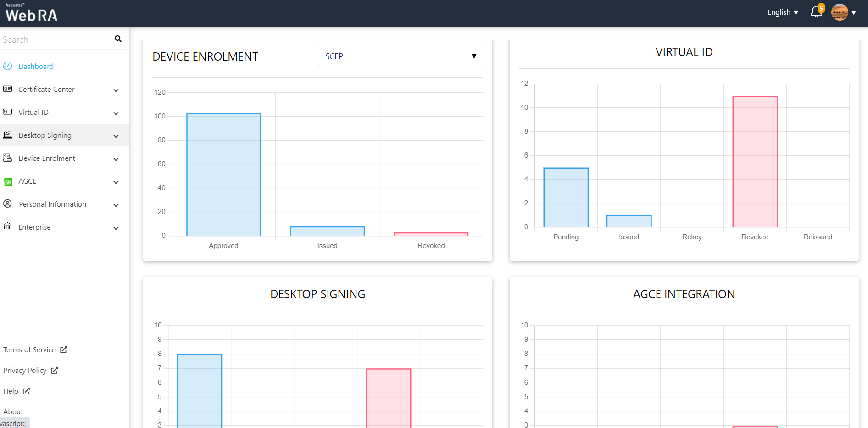The width and height of the screenshot is (868, 428).
Task: Open the notifications bell
Action: coord(816,12)
